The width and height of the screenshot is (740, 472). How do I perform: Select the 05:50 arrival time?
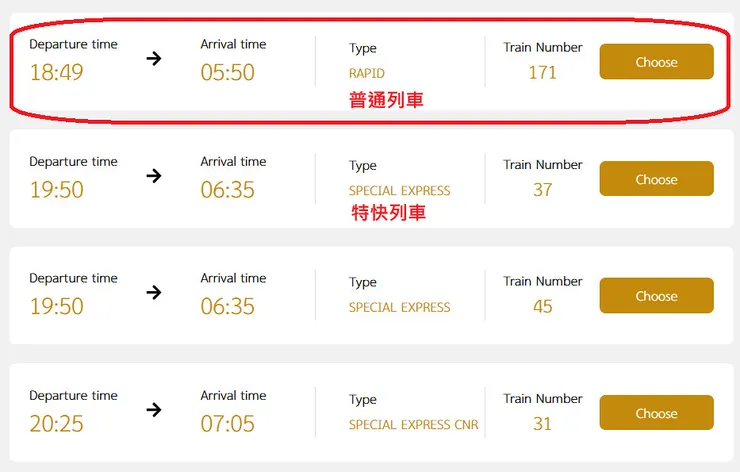227,72
